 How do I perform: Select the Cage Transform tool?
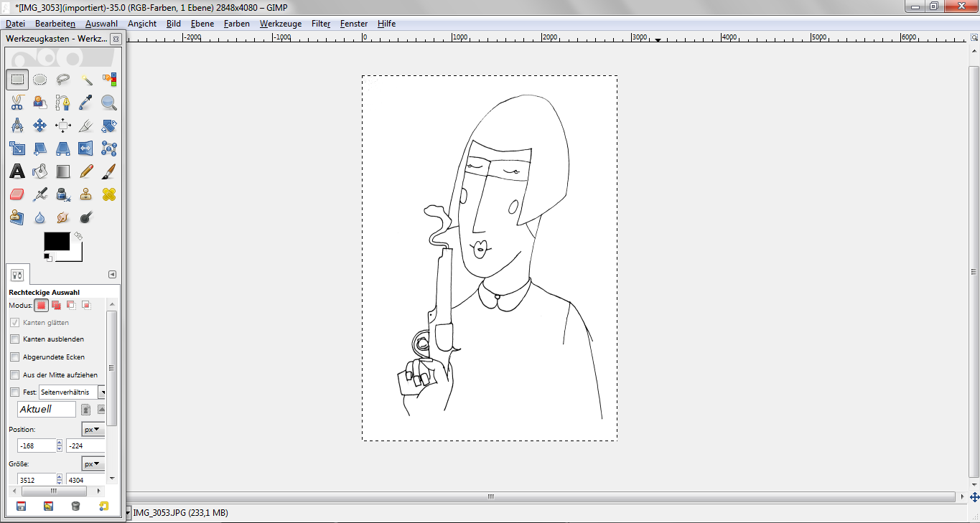point(109,149)
